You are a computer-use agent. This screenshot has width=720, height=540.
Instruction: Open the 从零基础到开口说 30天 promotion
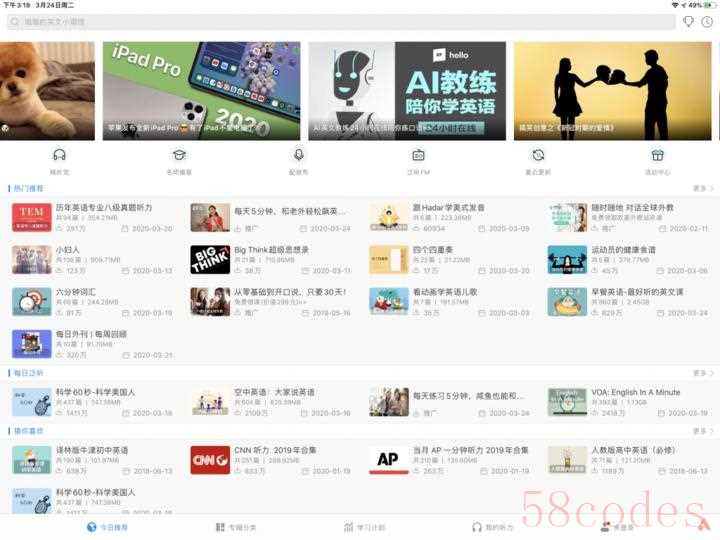271,302
